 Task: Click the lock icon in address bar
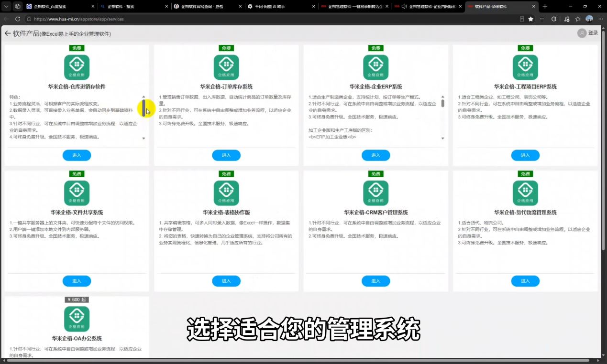point(30,19)
